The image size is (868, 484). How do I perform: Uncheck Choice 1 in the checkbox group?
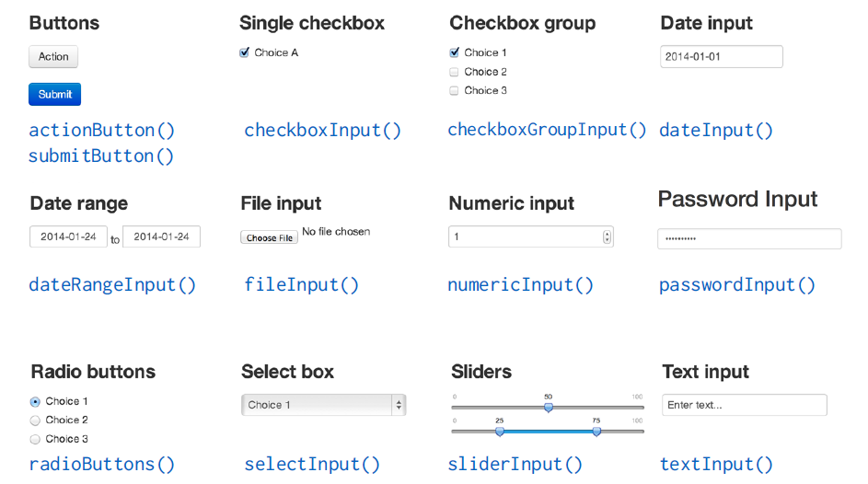[x=455, y=52]
